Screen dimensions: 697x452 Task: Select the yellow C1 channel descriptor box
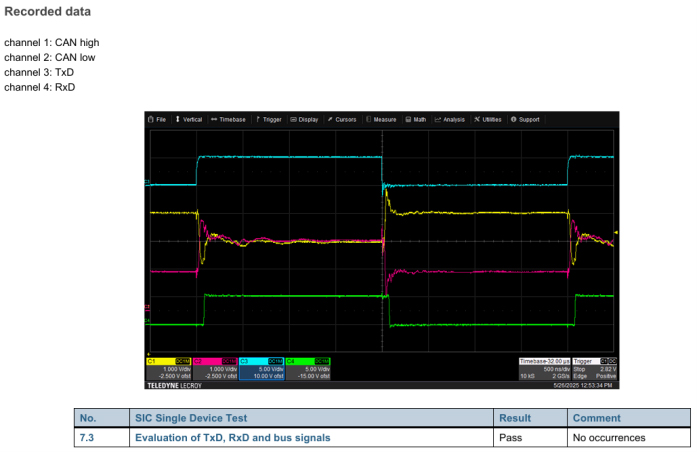(169, 368)
